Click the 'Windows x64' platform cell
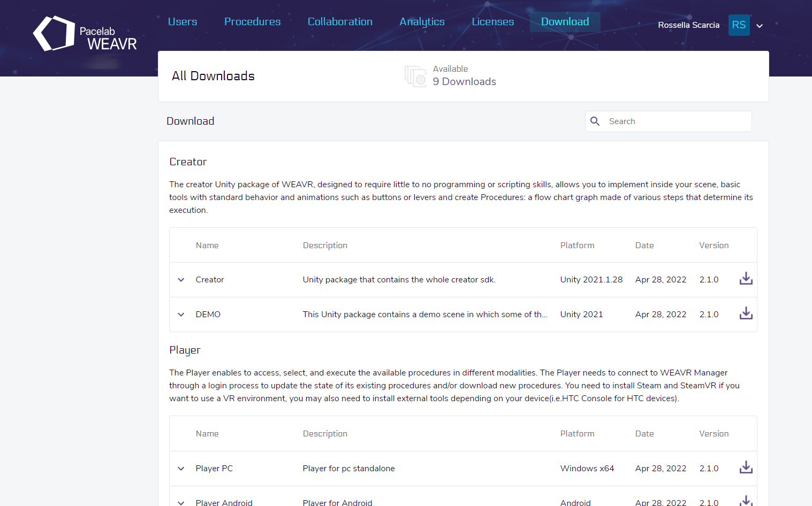812x506 pixels. point(587,469)
